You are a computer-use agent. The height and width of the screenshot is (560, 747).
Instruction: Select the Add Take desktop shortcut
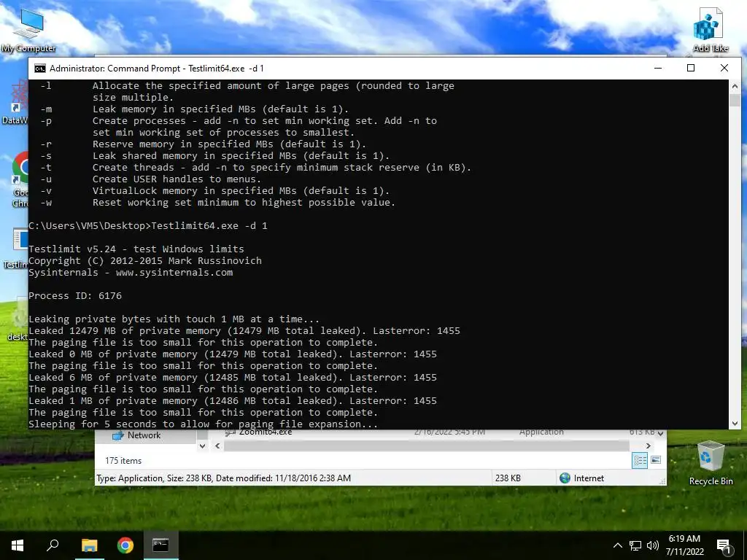pos(711,31)
